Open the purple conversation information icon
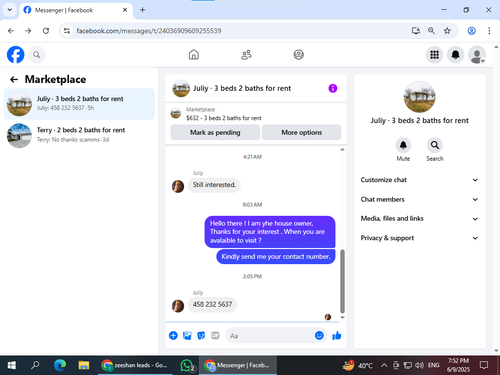Viewport: 500px width, 375px height. [333, 88]
